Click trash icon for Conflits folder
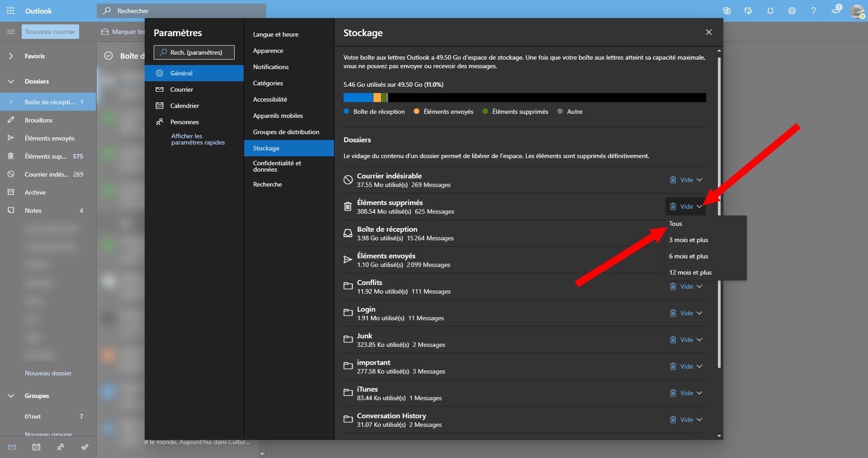The image size is (868, 458). (673, 286)
